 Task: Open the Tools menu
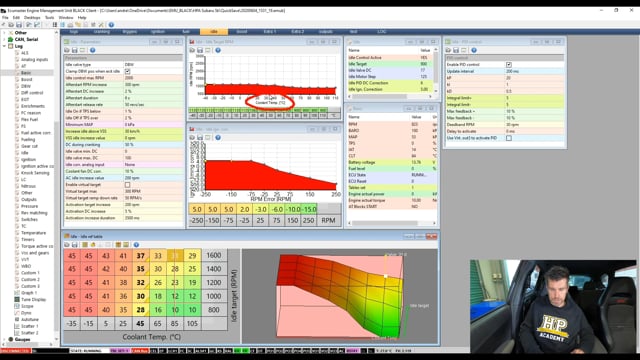(49, 18)
